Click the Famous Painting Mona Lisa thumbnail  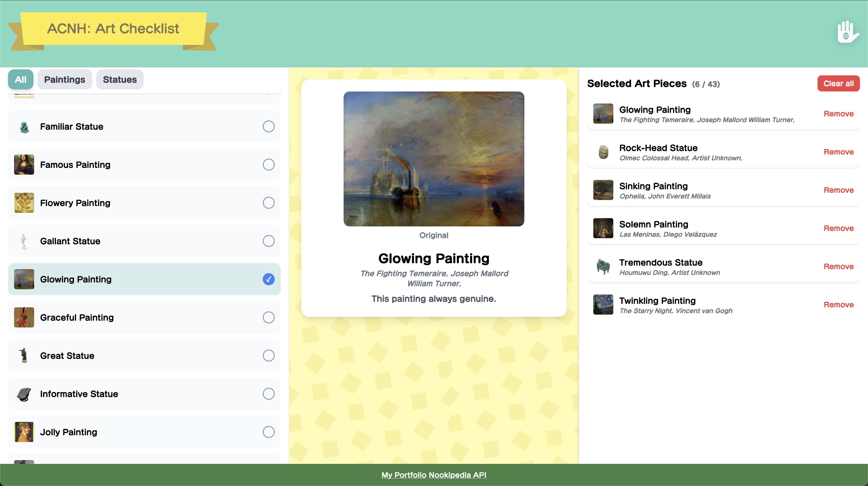click(24, 165)
